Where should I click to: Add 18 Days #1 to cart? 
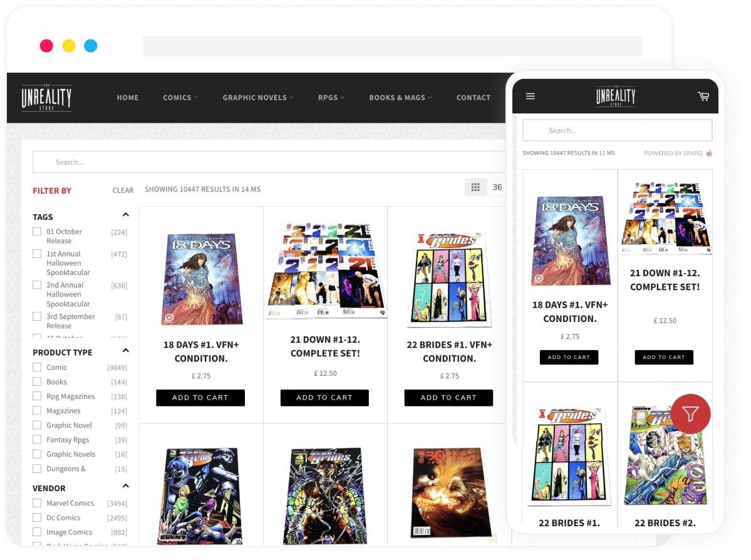(200, 398)
